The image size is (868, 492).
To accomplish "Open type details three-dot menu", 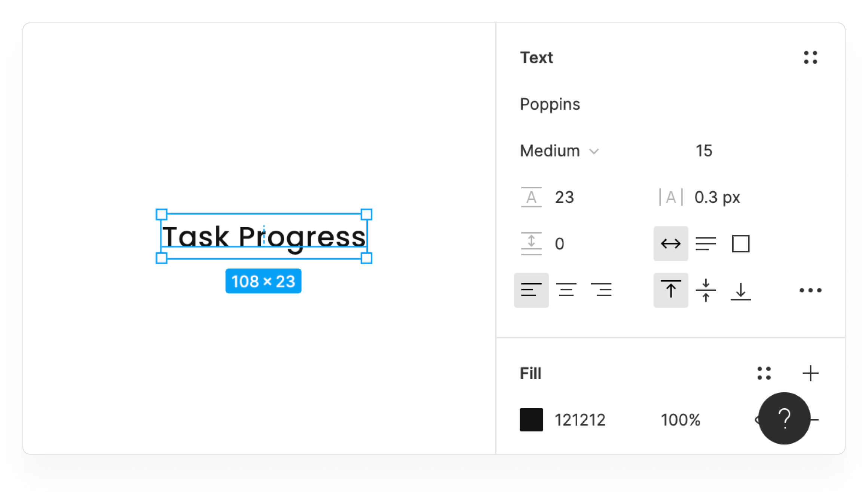I will click(x=810, y=290).
